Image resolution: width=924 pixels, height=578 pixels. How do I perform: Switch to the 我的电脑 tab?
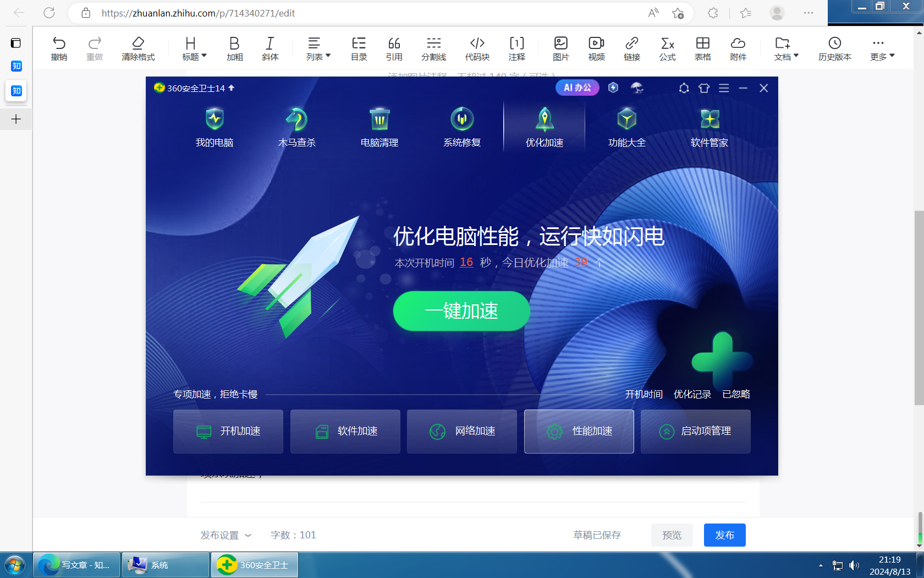(x=215, y=127)
